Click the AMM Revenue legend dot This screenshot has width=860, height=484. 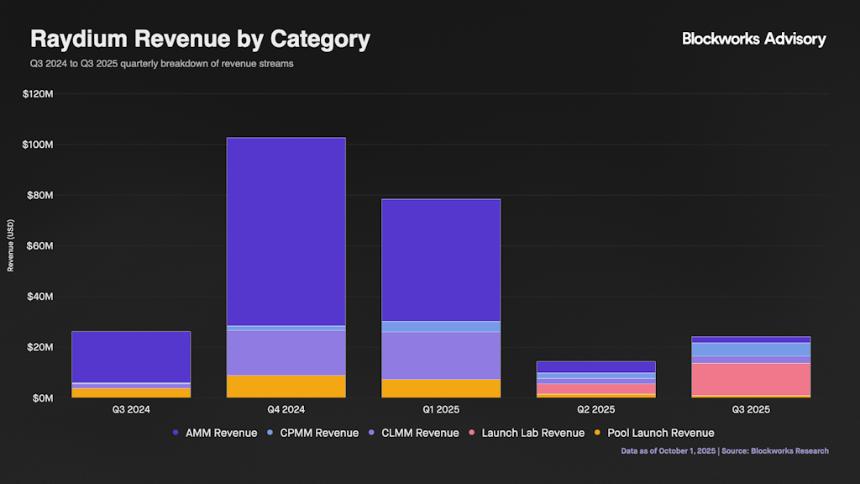pos(176,433)
